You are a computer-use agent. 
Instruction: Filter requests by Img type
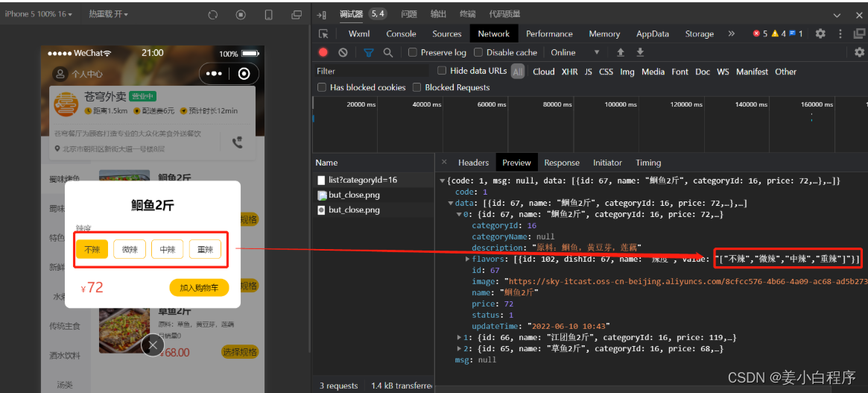pos(627,72)
